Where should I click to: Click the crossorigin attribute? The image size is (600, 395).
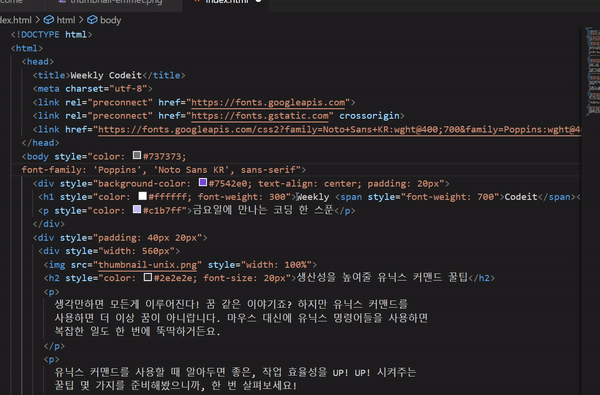[x=369, y=116]
